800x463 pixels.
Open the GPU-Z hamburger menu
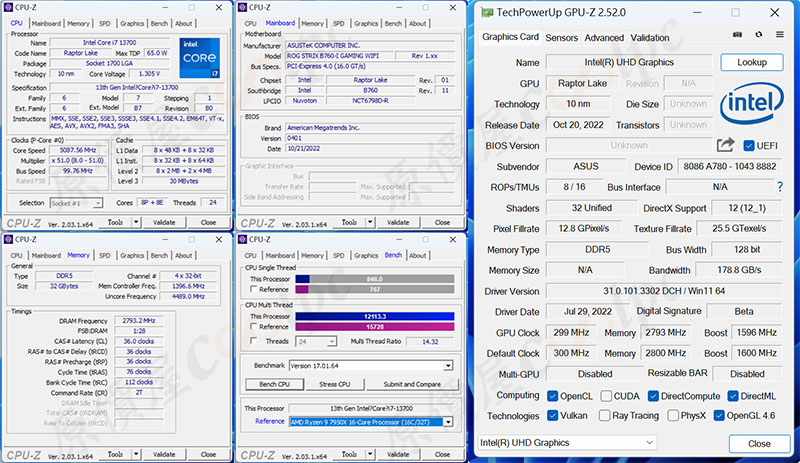(x=780, y=35)
